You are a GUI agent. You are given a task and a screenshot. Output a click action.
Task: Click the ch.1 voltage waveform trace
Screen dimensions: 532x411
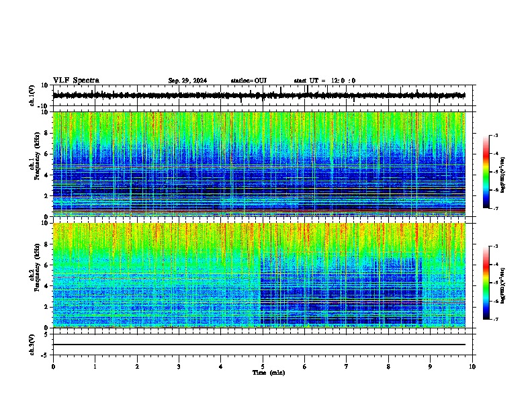(259, 95)
